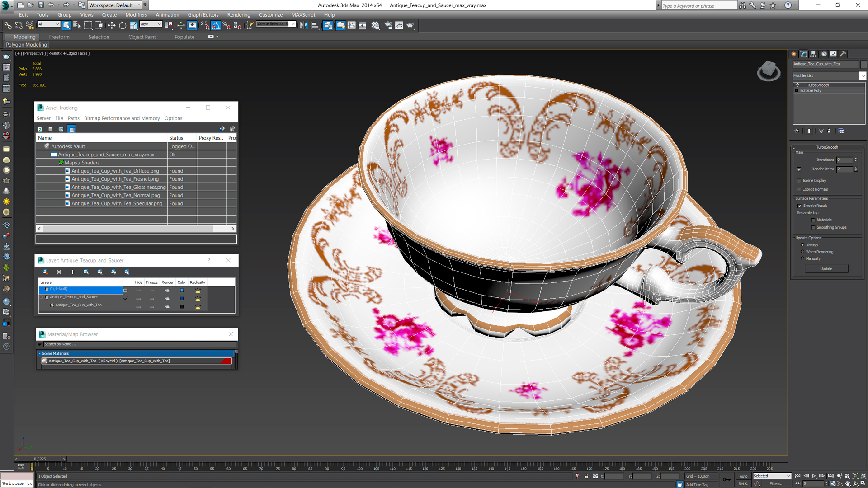Click the 0 (default) layer color swatch
Screen dimensions: 868x488
point(182,290)
